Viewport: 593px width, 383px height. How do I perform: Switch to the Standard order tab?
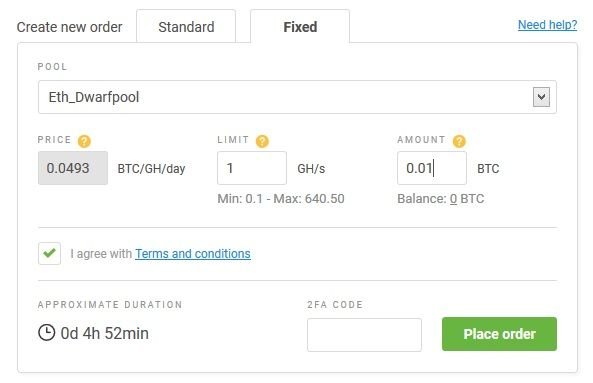tap(186, 27)
